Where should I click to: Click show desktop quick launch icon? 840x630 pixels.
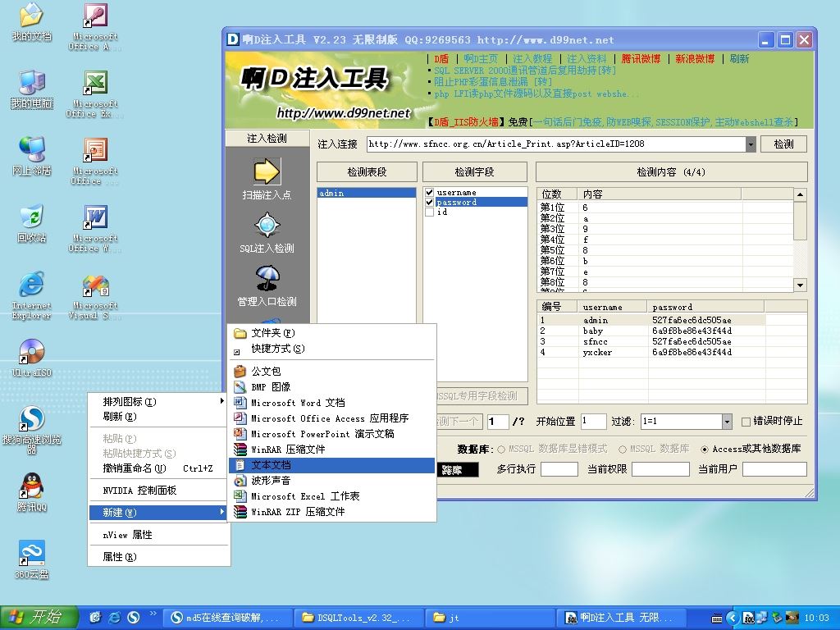tap(95, 618)
